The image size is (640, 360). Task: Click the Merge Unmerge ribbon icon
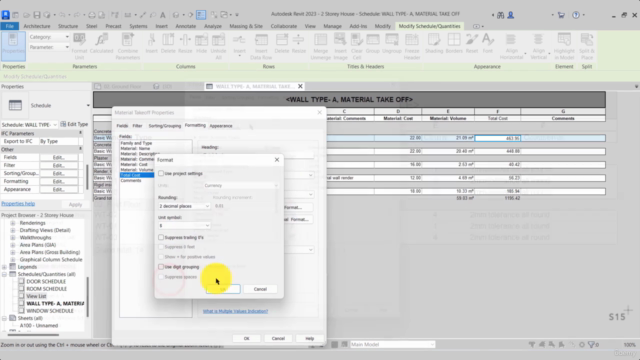coord(320,46)
